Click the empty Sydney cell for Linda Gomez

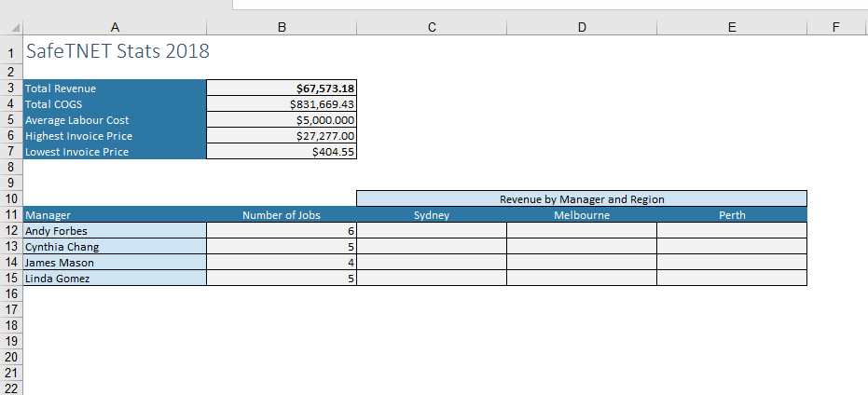tap(432, 279)
